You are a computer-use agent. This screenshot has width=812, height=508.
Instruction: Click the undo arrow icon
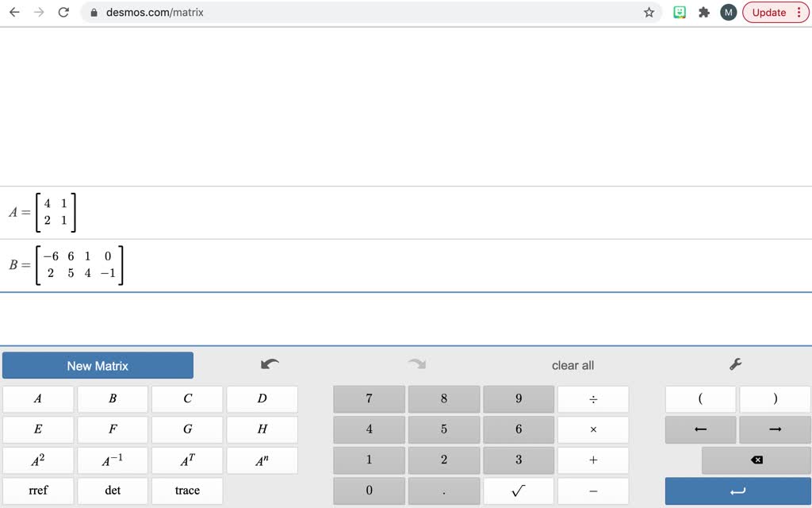[x=269, y=364]
